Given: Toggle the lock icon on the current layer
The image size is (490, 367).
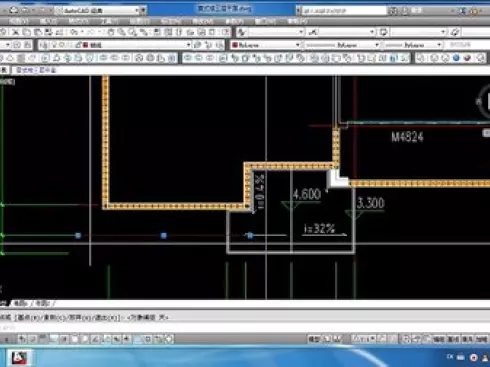Looking at the screenshot, I should (x=78, y=45).
